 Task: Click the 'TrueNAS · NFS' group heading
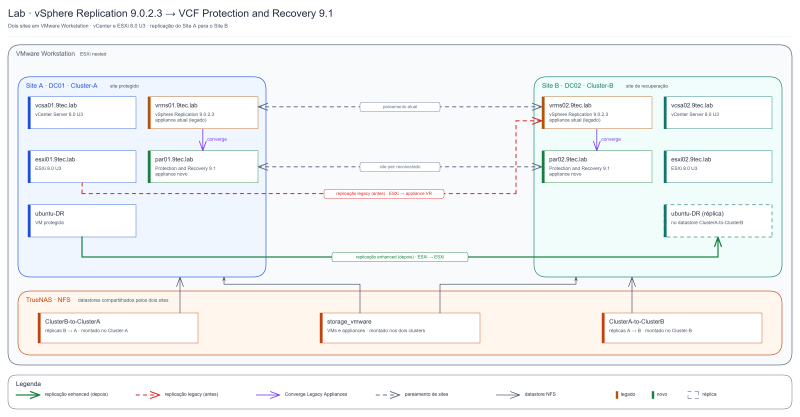[x=48, y=300]
